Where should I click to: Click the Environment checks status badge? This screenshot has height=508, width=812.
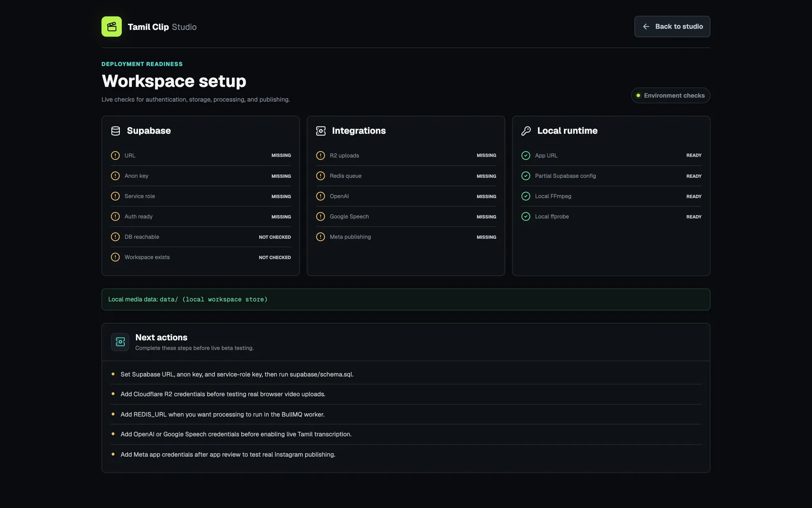[x=670, y=96]
